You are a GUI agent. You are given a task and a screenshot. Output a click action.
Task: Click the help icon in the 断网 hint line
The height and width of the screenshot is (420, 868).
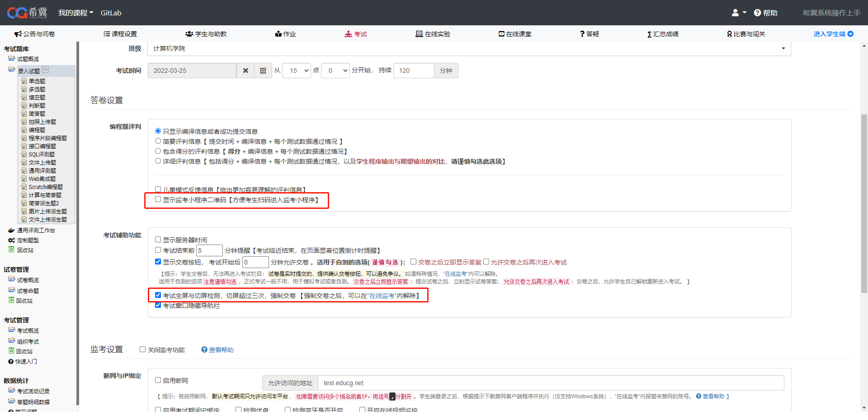pos(698,396)
